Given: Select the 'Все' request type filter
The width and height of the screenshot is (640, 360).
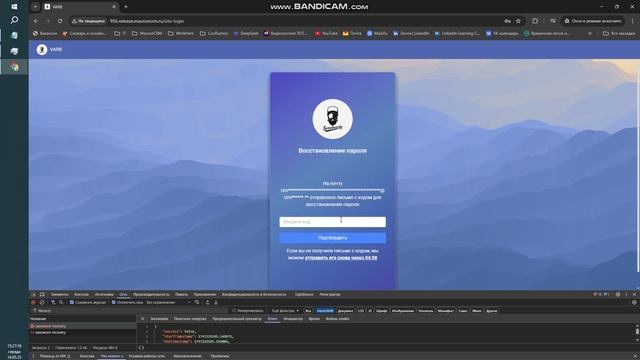Looking at the screenshot, I should point(308,311).
